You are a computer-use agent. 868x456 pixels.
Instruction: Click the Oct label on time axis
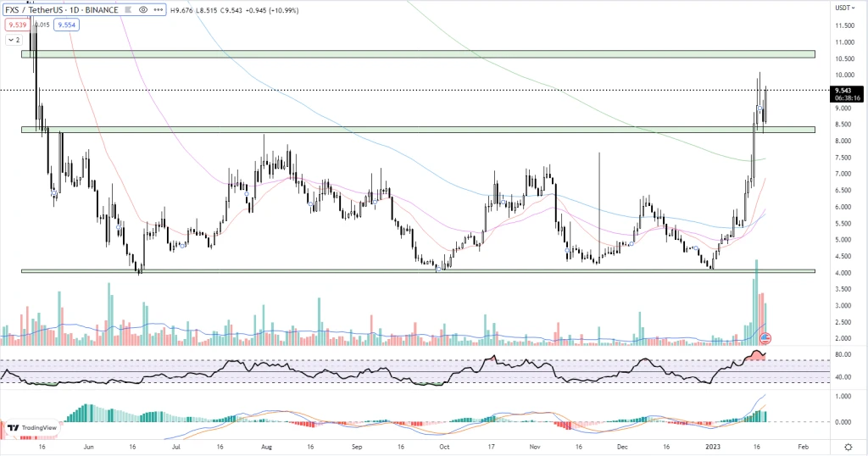click(444, 447)
